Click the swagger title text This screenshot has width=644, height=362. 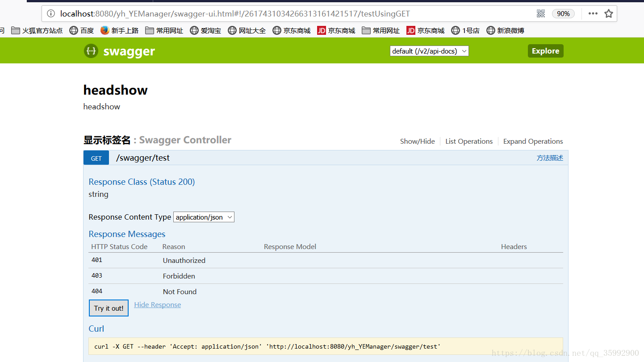point(129,51)
